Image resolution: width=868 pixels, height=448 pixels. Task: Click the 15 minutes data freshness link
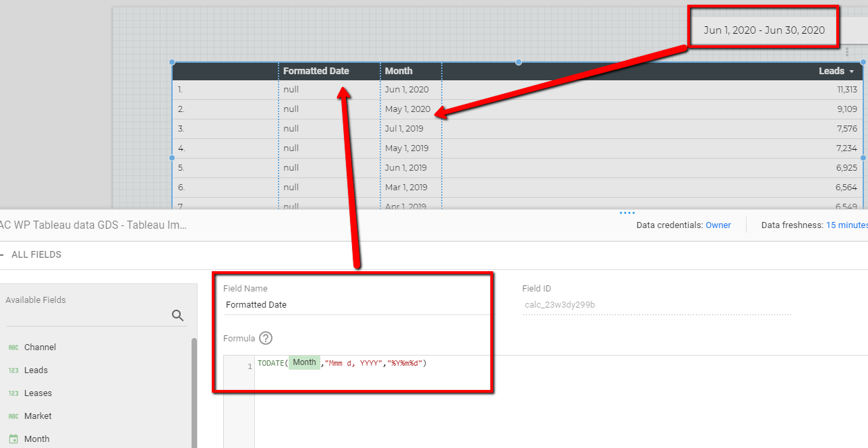click(846, 225)
